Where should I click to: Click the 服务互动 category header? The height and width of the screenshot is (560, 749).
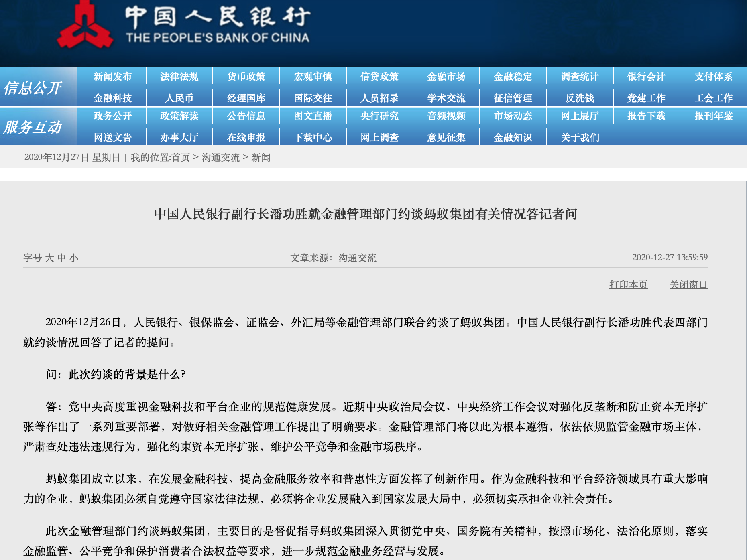(x=33, y=127)
